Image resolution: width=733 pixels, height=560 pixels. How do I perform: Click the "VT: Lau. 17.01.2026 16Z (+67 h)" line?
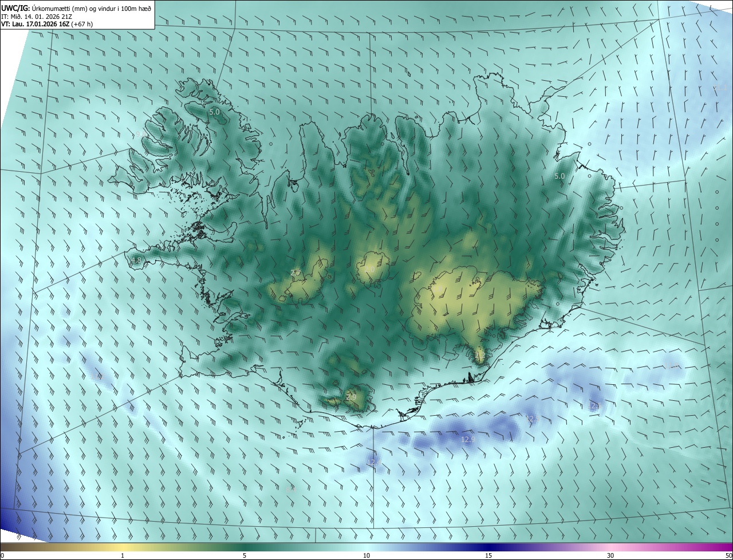(47, 24)
